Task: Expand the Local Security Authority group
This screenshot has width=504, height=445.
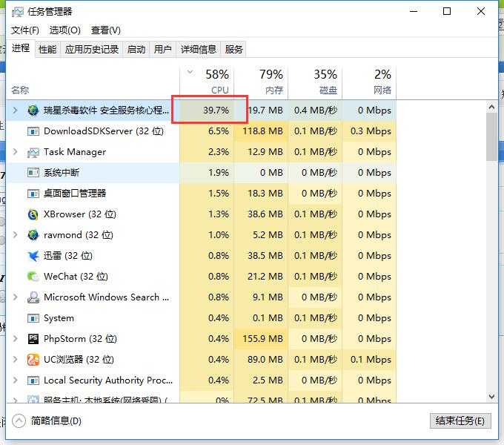Action: [15, 380]
